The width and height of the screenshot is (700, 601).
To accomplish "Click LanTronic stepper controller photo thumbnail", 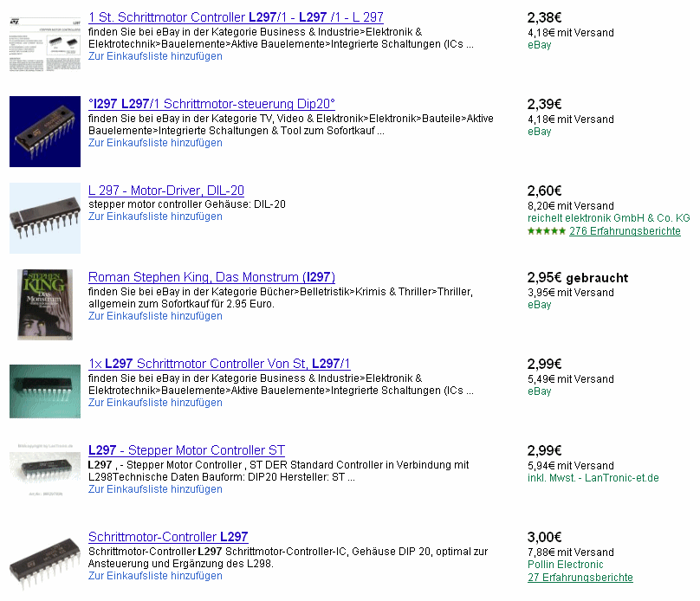I will tap(45, 470).
